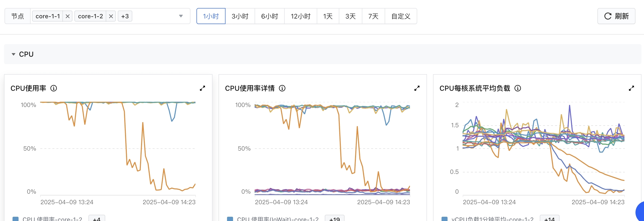Viewport: 644px width, 221px height.
Task: Select the 3小时 time range
Action: [240, 16]
